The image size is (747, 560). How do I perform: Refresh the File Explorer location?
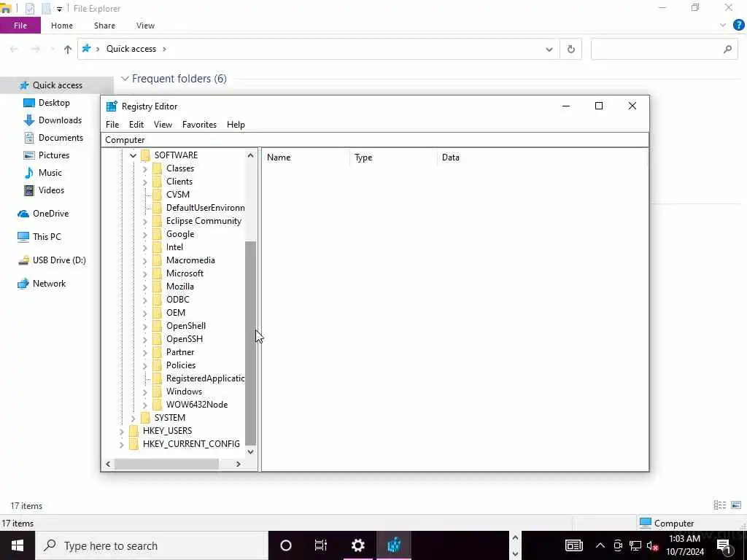pos(570,49)
